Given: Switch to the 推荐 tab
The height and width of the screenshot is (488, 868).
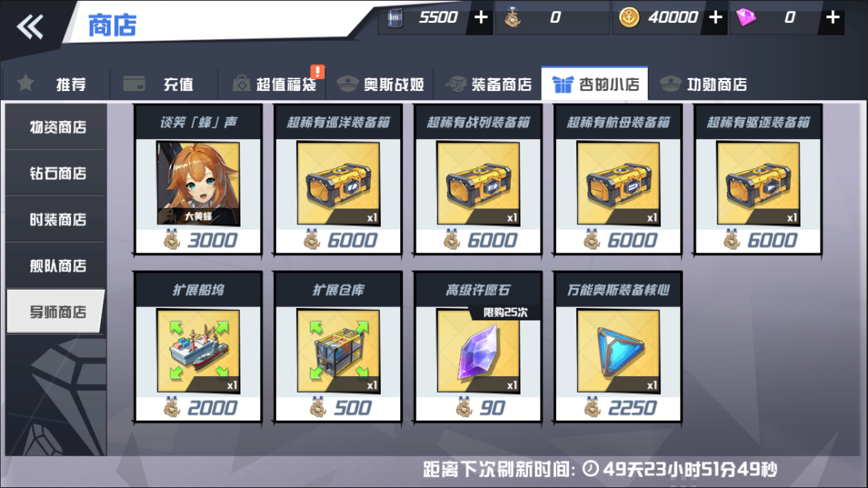Looking at the screenshot, I should [x=55, y=84].
